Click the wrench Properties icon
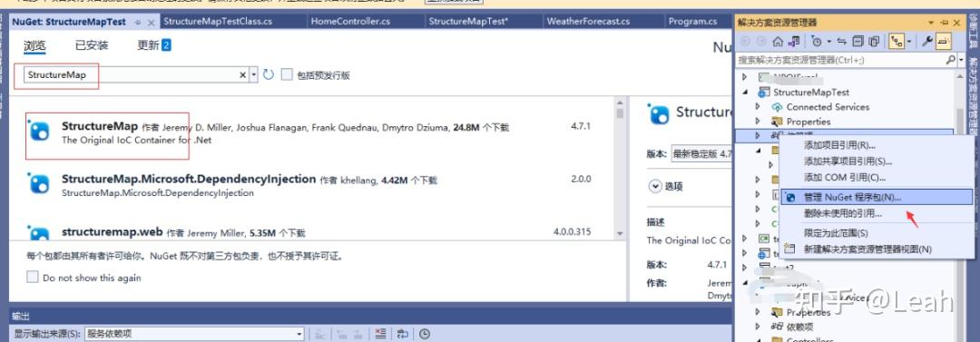 927,42
